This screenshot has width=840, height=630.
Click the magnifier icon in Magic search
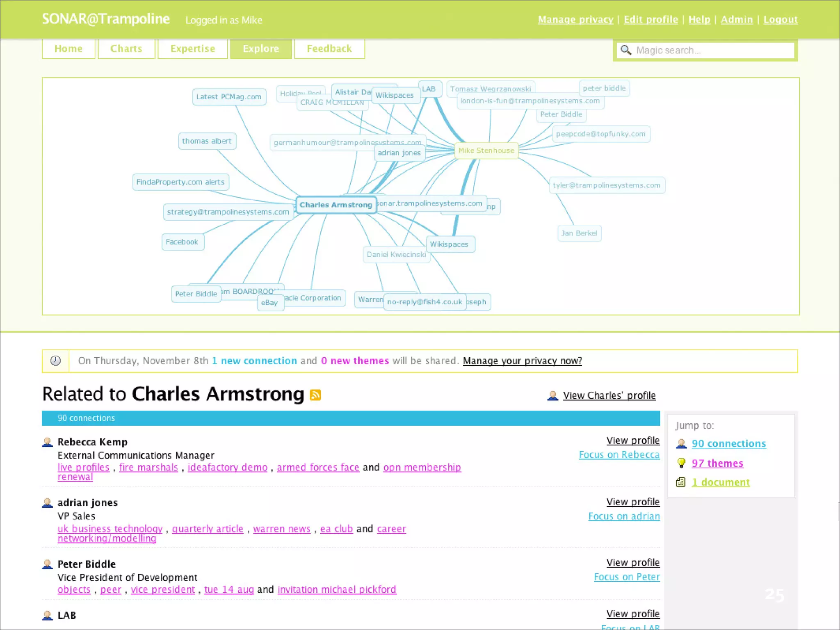[x=625, y=50]
